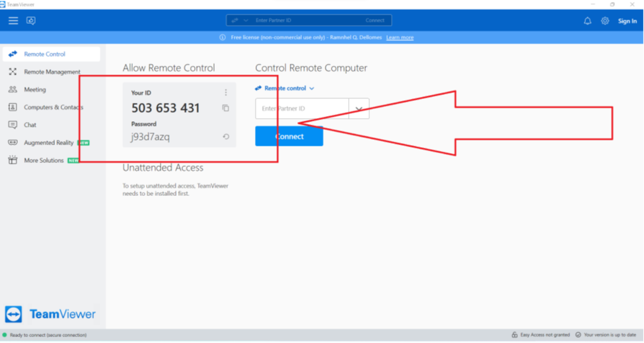This screenshot has width=644, height=343.
Task: Open the three-dot menu on Your ID card
Action: pyautogui.click(x=225, y=93)
